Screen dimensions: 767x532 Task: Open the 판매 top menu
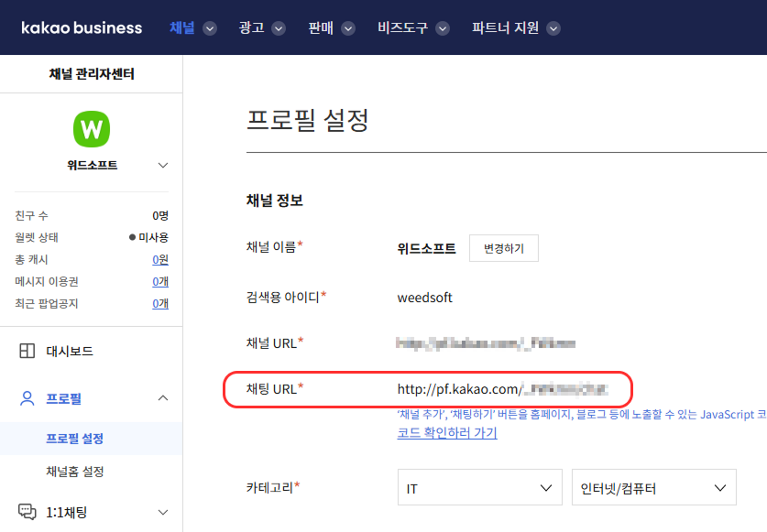pyautogui.click(x=321, y=27)
